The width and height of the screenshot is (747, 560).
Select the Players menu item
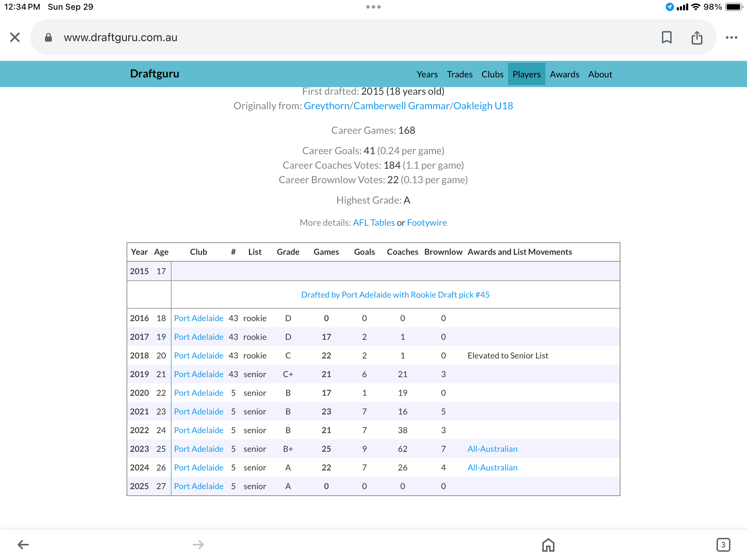click(526, 74)
